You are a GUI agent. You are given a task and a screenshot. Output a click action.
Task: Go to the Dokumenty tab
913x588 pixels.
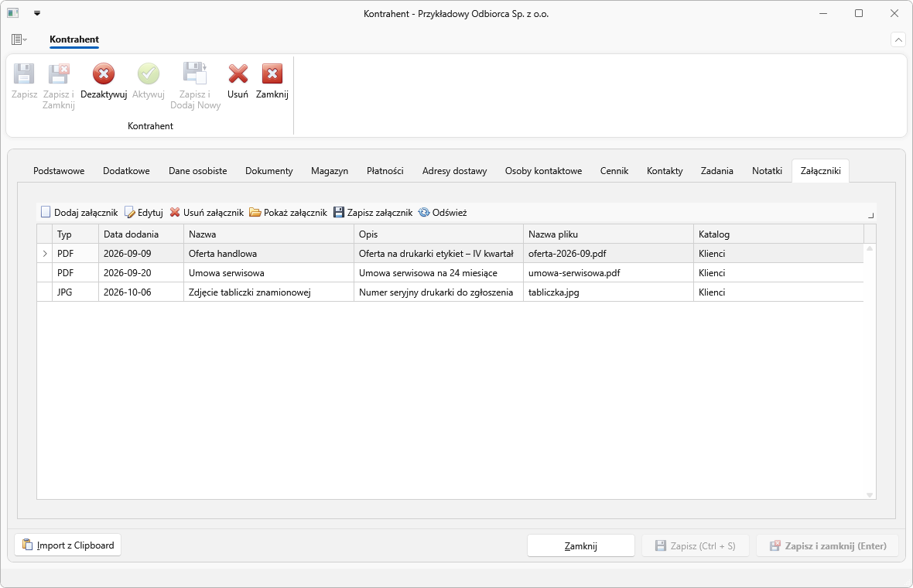pos(269,171)
